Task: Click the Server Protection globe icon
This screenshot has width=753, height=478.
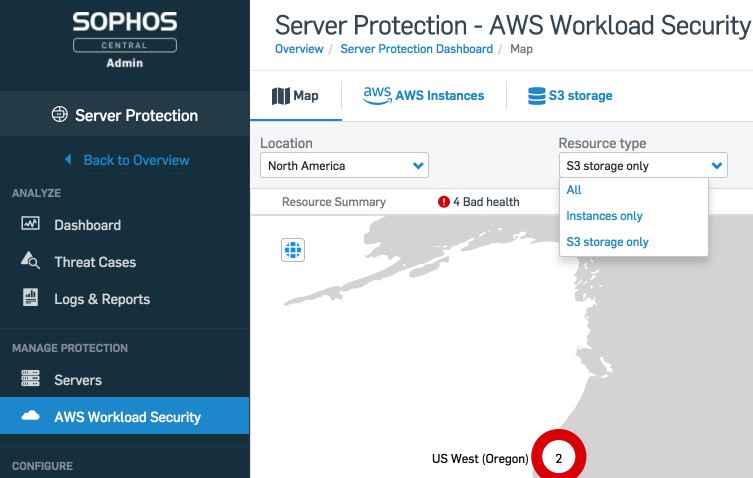Action: pos(60,114)
